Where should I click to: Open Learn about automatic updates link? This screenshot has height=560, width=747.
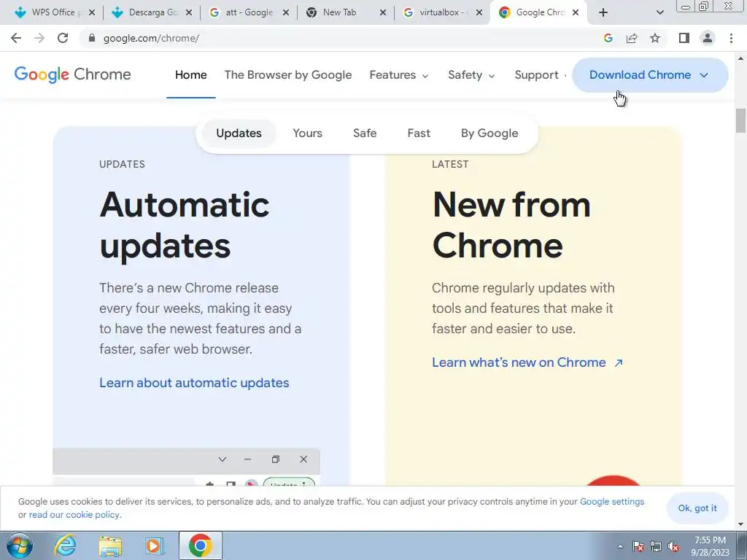click(194, 383)
